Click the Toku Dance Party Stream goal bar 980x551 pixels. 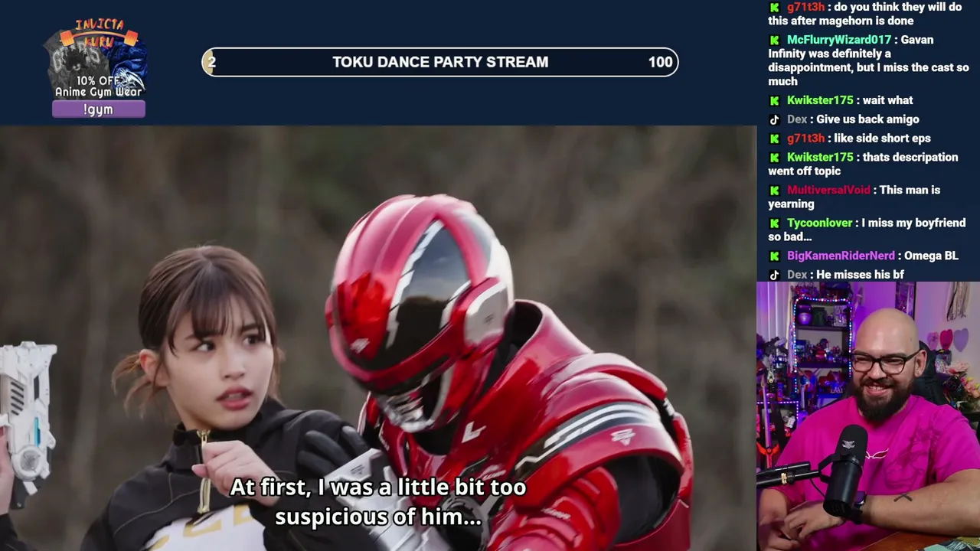(440, 62)
